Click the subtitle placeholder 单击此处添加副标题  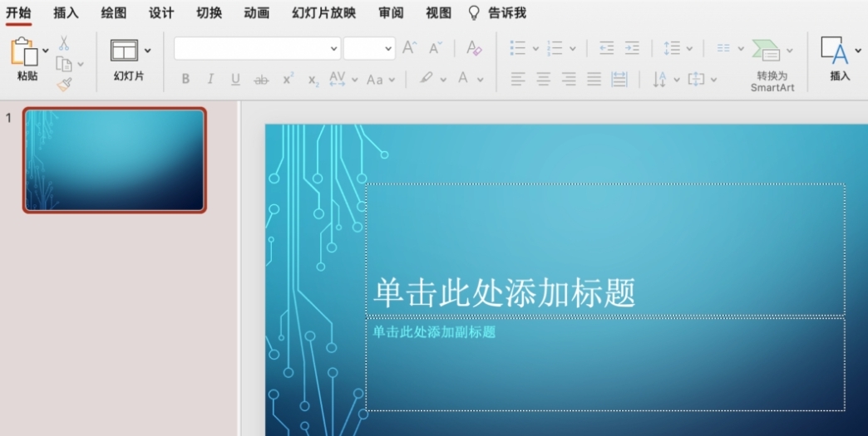(x=434, y=332)
